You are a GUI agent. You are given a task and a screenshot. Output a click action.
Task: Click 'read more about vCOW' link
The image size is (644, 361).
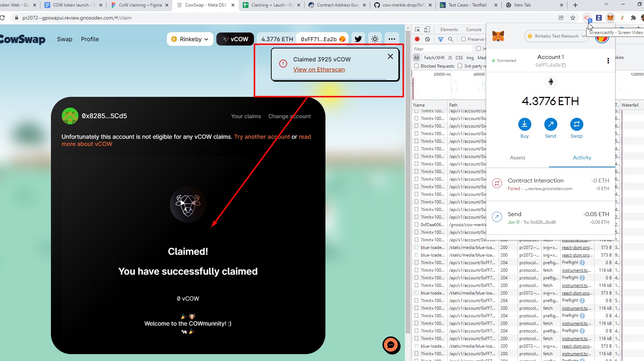[x=186, y=140]
